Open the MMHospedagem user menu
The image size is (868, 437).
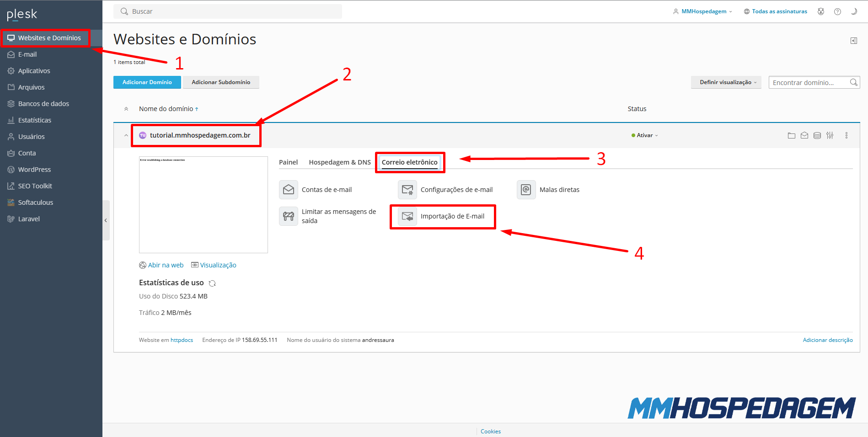[x=702, y=11]
